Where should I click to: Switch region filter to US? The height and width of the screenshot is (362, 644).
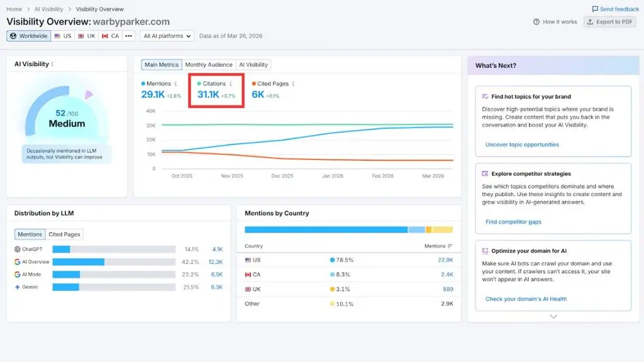tap(63, 36)
